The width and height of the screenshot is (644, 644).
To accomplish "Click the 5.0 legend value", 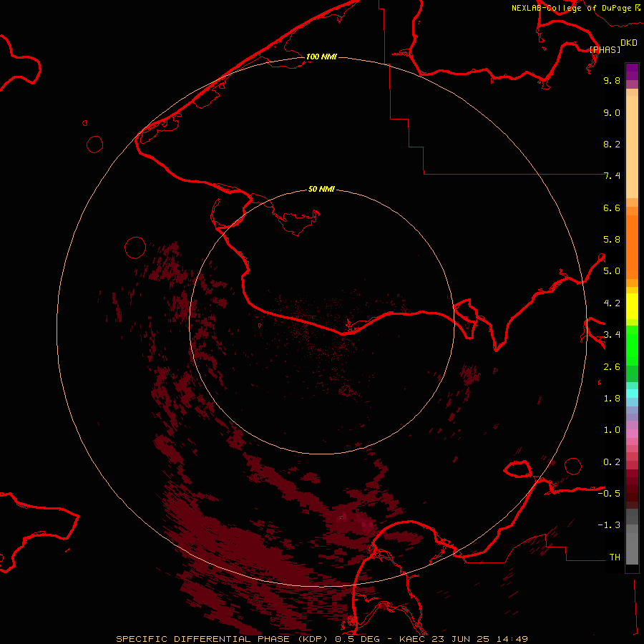I will click(x=612, y=271).
